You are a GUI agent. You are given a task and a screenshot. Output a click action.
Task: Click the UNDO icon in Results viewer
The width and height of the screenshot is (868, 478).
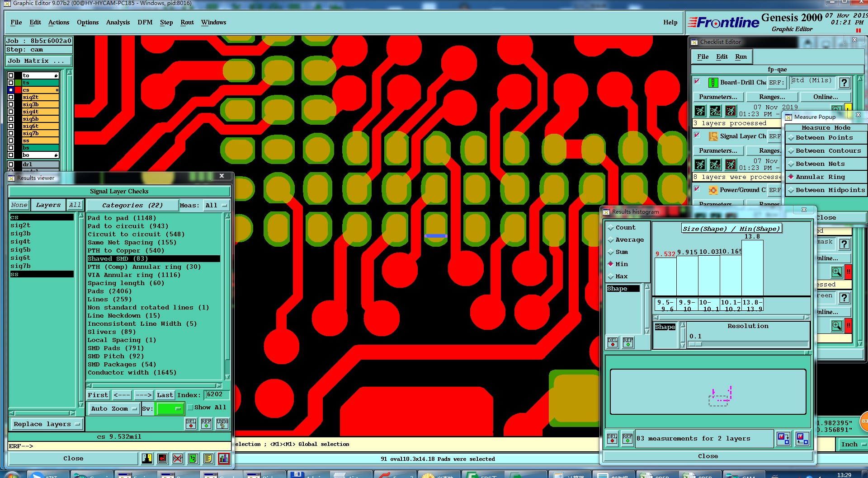[222, 423]
